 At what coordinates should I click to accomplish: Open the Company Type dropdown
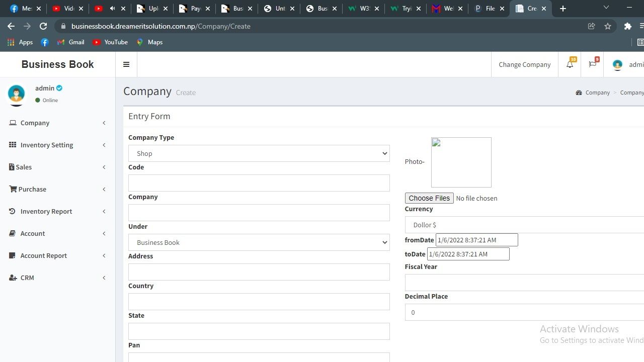tap(259, 153)
